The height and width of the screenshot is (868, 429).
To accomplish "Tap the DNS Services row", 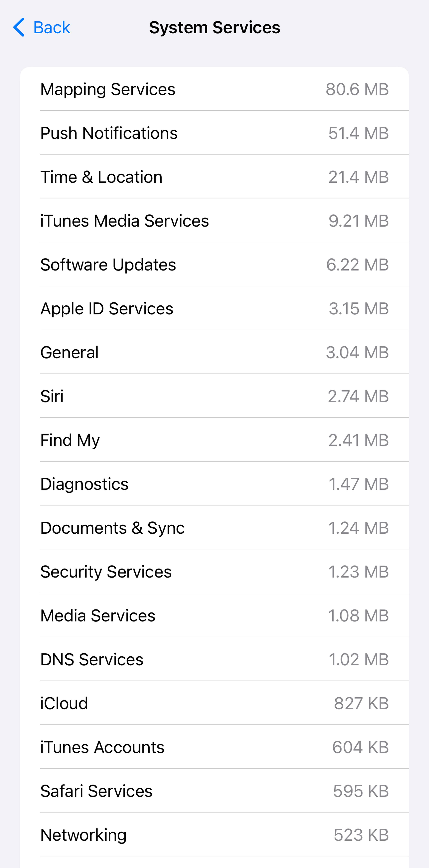I will tap(214, 659).
